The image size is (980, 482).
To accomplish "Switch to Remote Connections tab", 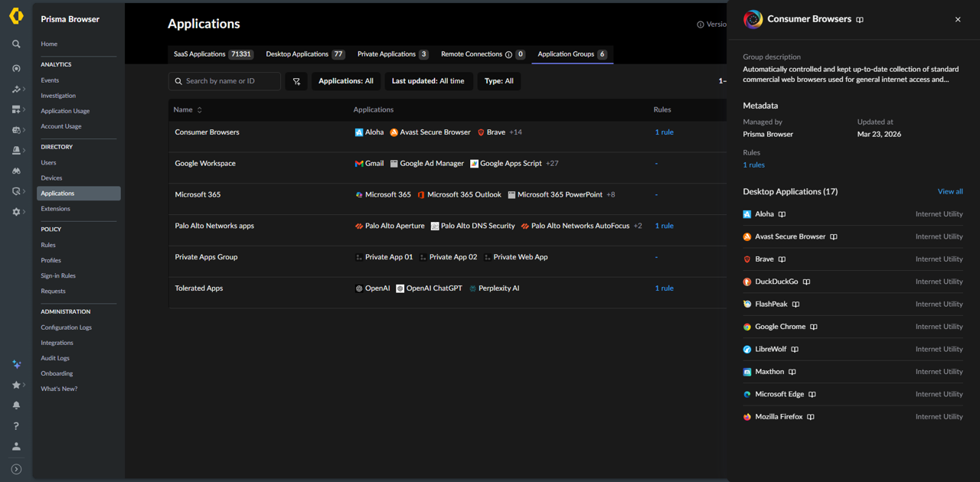I will 483,54.
